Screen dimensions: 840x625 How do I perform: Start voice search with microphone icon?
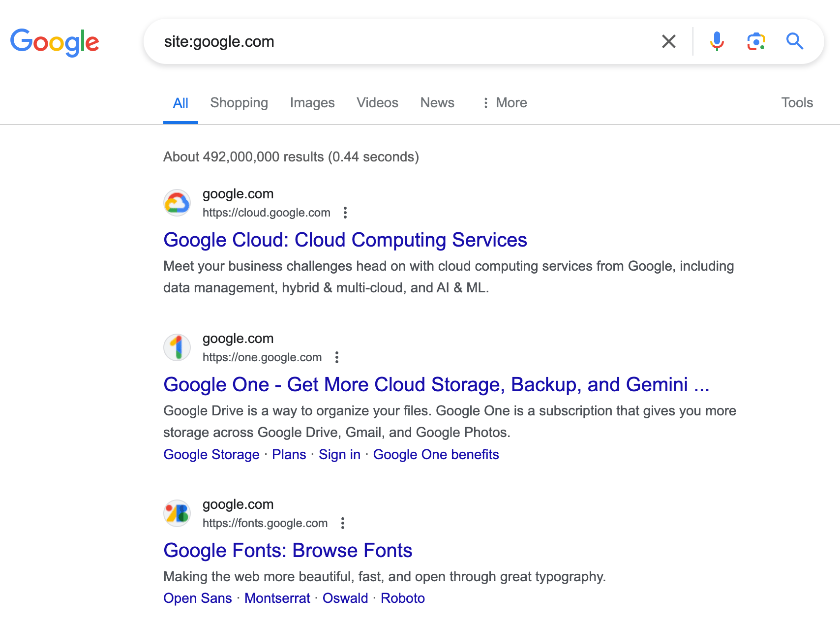point(717,41)
